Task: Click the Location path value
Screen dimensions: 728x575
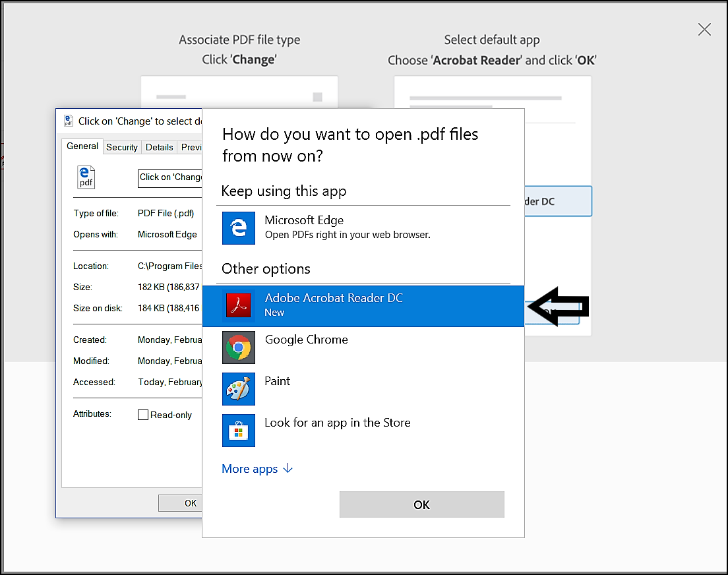Action: point(170,266)
